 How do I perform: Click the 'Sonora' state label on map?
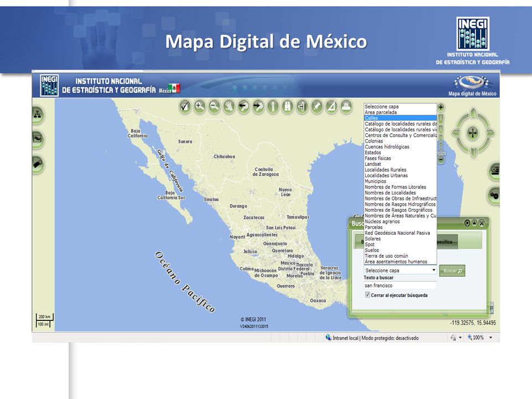click(x=185, y=141)
